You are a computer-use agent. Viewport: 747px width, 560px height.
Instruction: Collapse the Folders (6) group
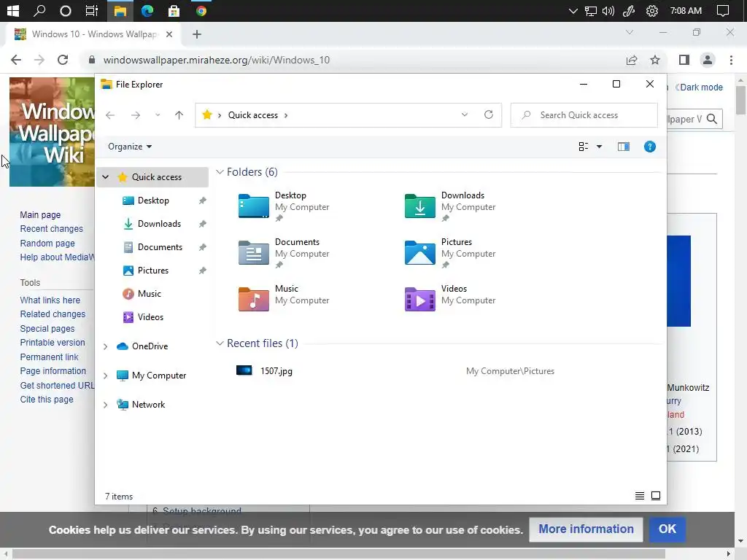(220, 172)
